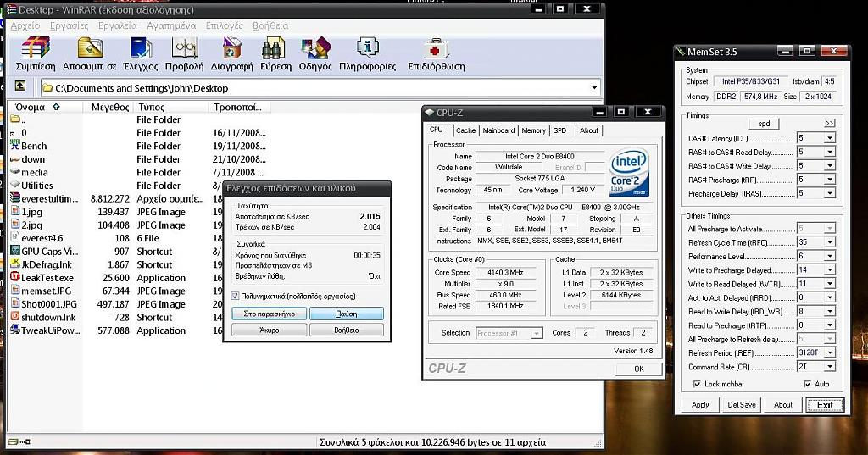The image size is (868, 455).
Task: Toggle the Auto checkbox in MemSet
Action: pyautogui.click(x=807, y=384)
